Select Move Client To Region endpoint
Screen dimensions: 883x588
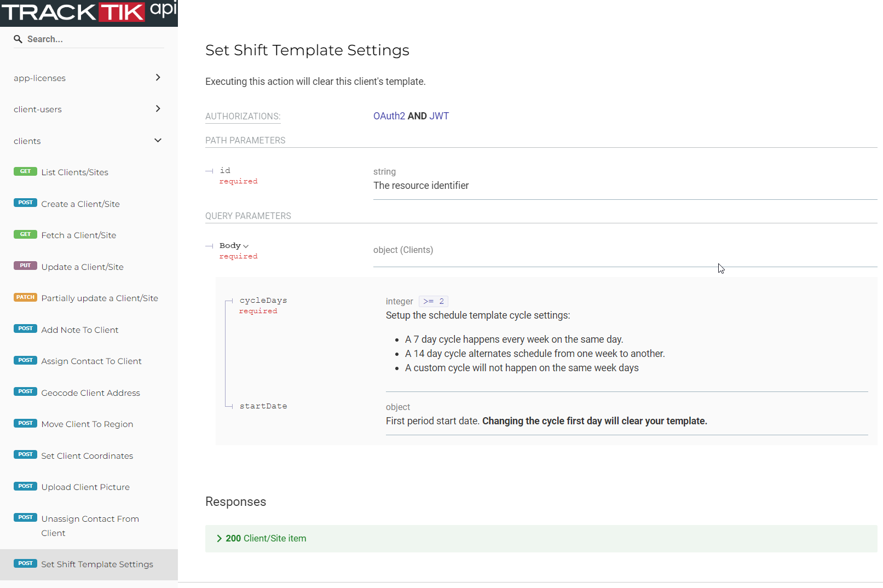click(x=86, y=424)
